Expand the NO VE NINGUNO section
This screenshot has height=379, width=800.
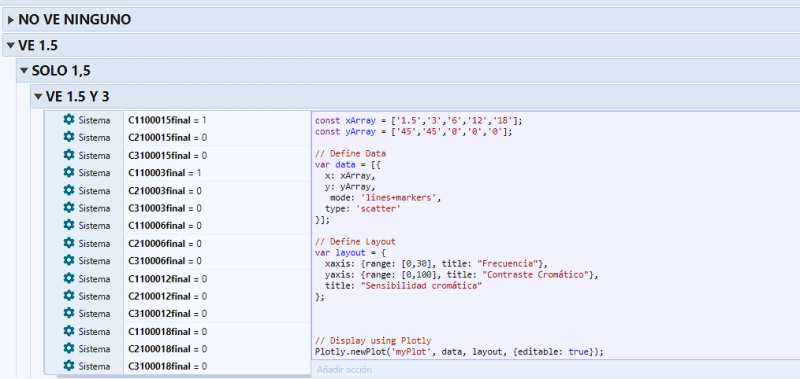tap(11, 20)
